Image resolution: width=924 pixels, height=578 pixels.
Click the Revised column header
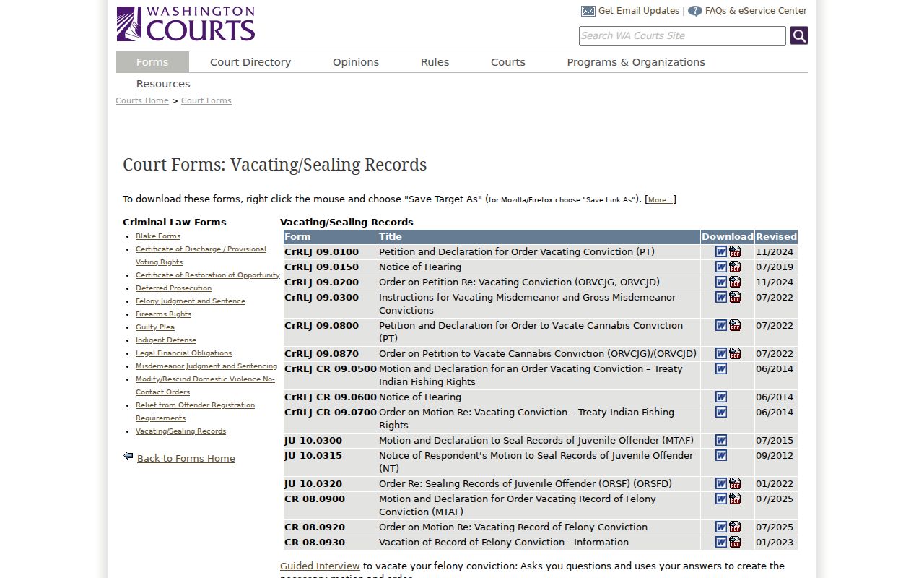point(776,237)
